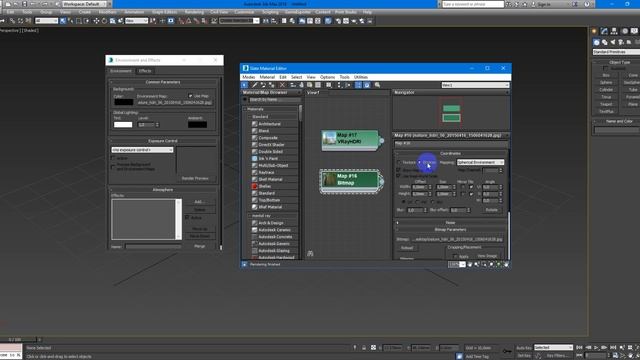Viewport: 640px width, 360px height.
Task: Select the Texture radio button in Coordinates
Action: 399,162
